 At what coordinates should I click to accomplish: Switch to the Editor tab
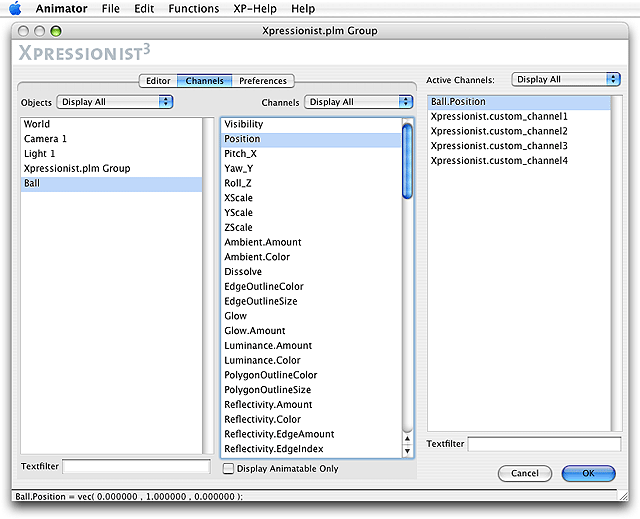click(x=158, y=81)
